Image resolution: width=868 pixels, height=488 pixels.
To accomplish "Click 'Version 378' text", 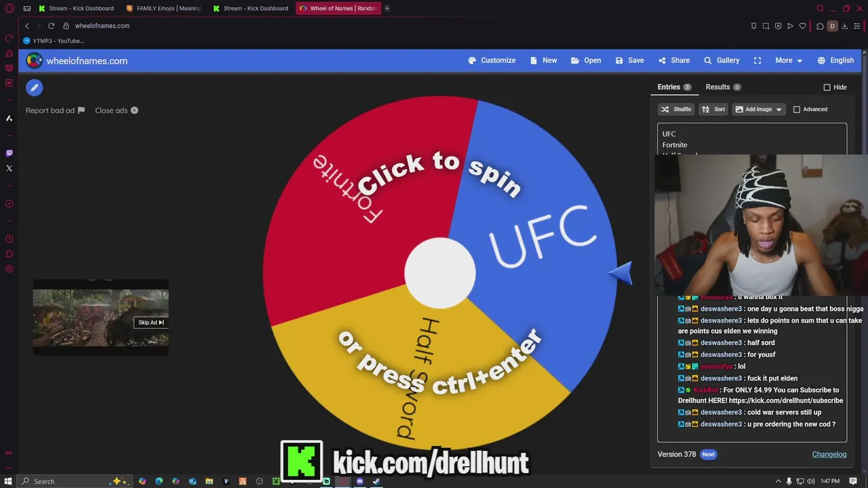I will pos(677,454).
